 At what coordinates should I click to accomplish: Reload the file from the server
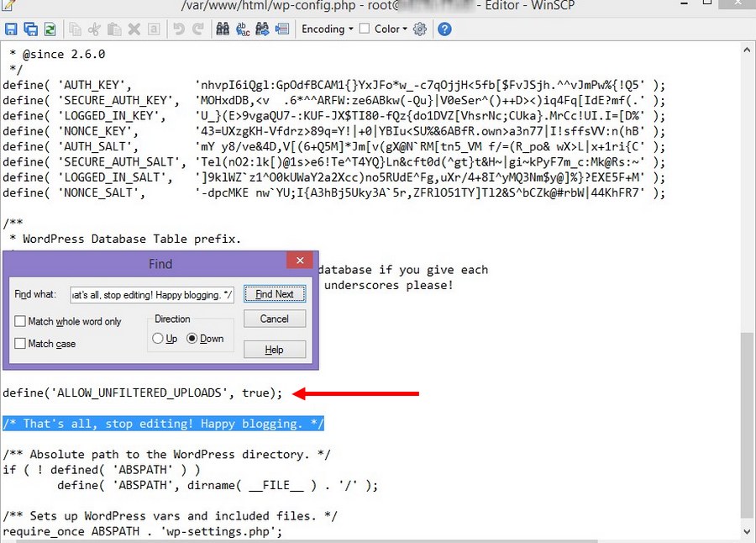49,29
